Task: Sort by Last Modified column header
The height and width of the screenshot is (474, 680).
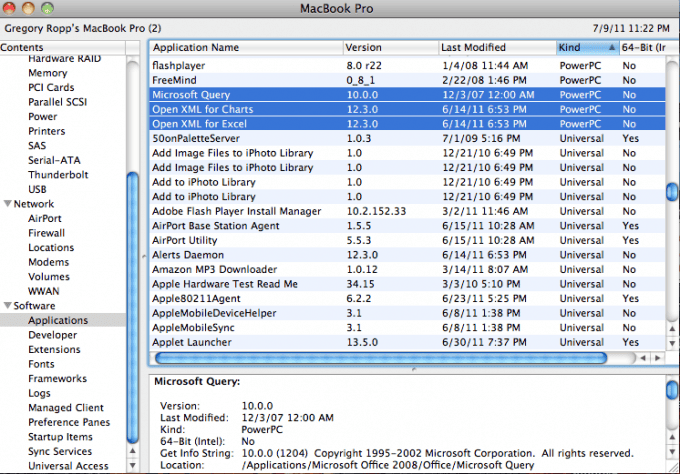Action: pos(497,47)
